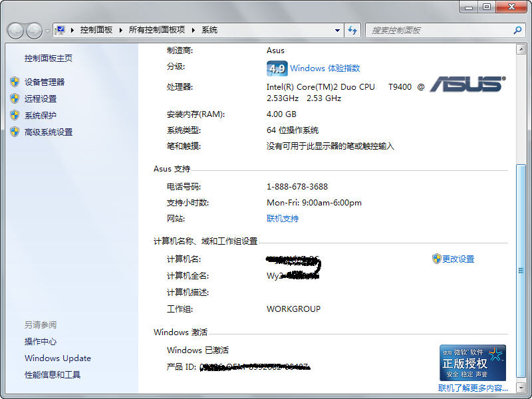The image size is (532, 399).
Task: Open 性能信息和工具 link
Action: (53, 374)
